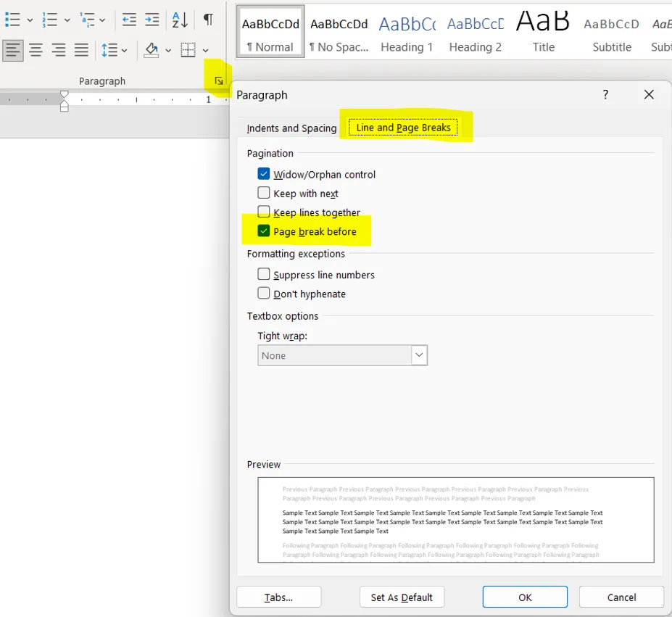Open the Borders dropdown arrow
672x617 pixels.
205,50
